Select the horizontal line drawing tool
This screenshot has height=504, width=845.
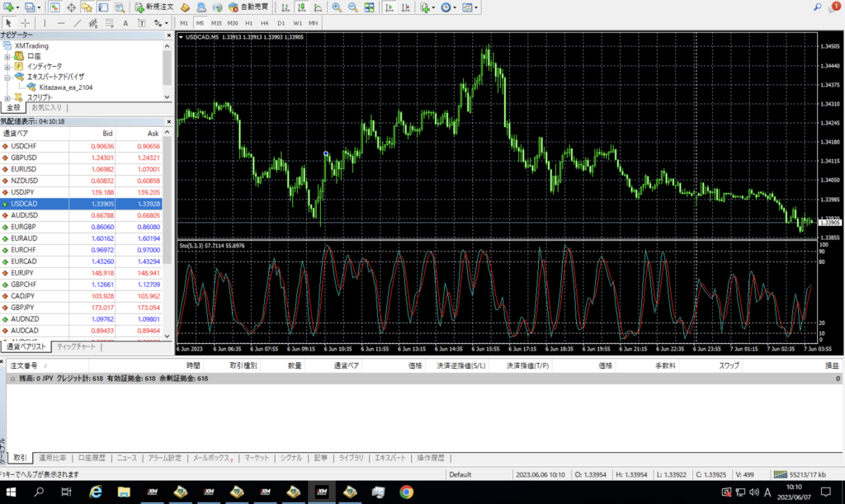[x=61, y=23]
